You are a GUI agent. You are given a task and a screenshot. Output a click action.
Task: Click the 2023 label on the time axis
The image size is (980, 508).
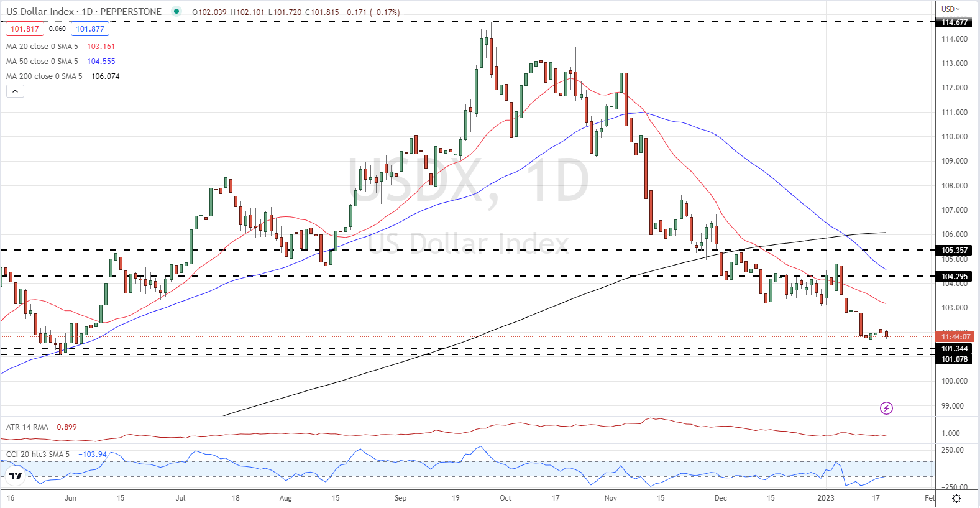826,498
